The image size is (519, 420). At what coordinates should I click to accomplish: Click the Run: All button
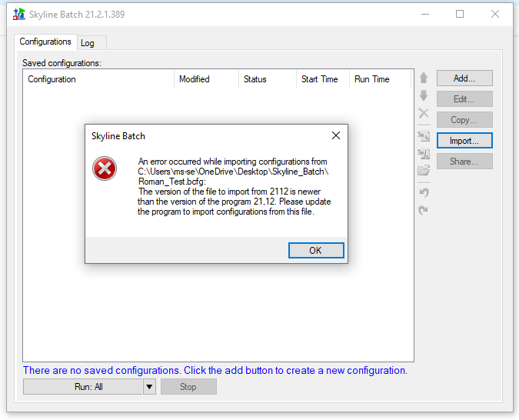click(83, 387)
